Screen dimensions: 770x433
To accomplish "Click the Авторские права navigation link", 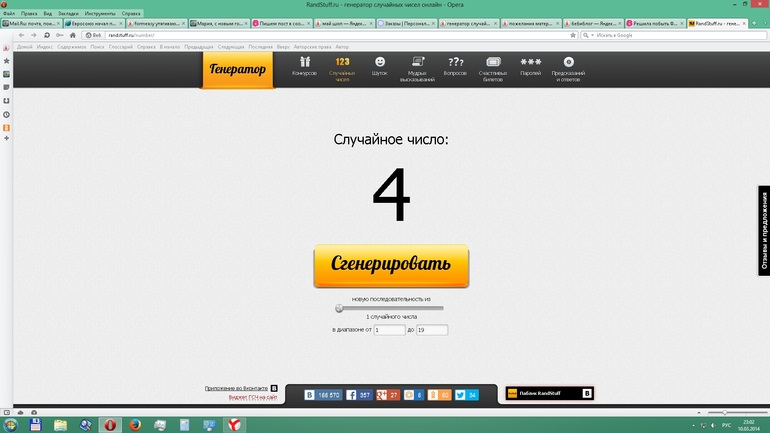I will 312,47.
